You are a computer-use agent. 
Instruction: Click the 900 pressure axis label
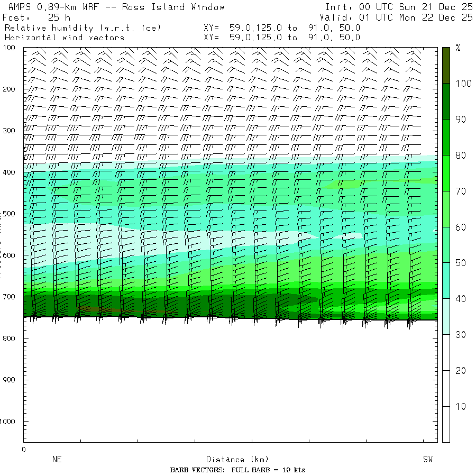point(9,380)
